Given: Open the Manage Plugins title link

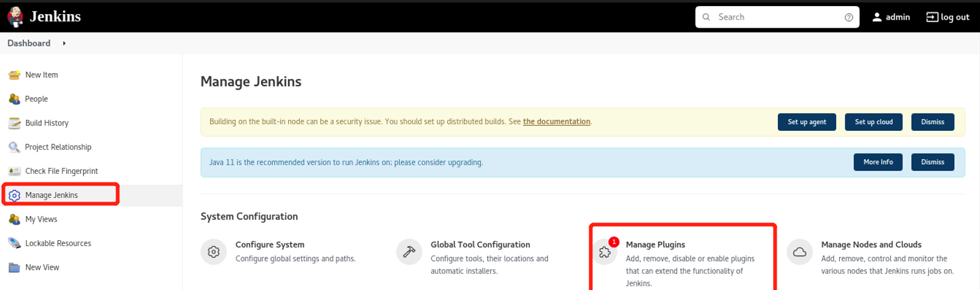Looking at the screenshot, I should pyautogui.click(x=656, y=245).
